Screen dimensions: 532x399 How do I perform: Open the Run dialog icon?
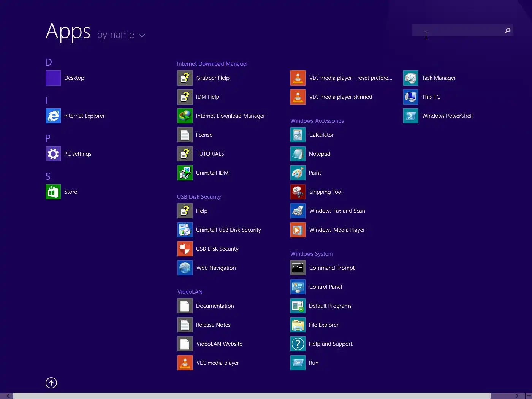coord(298,363)
